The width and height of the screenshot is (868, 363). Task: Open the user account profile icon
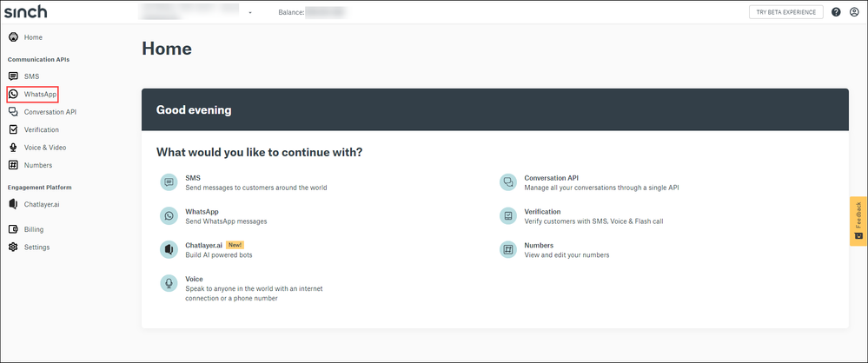pyautogui.click(x=853, y=12)
